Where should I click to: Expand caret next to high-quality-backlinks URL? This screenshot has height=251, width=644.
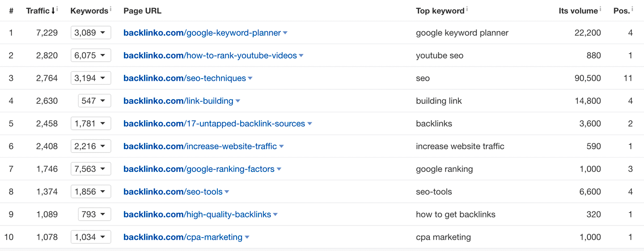tap(275, 215)
